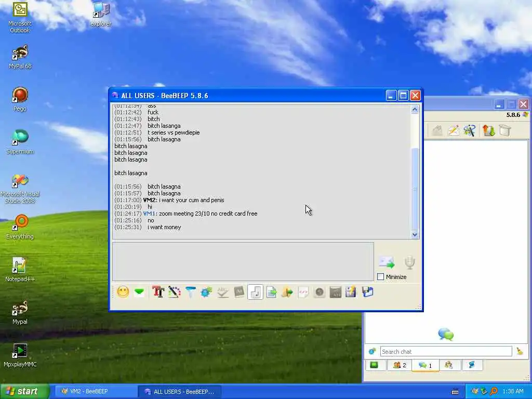Click the 'i want money' message

(164, 228)
